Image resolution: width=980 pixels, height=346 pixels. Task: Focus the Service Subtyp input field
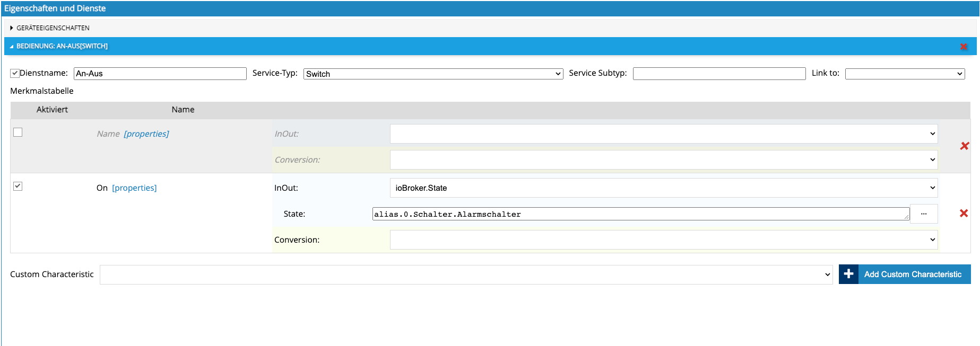(719, 74)
